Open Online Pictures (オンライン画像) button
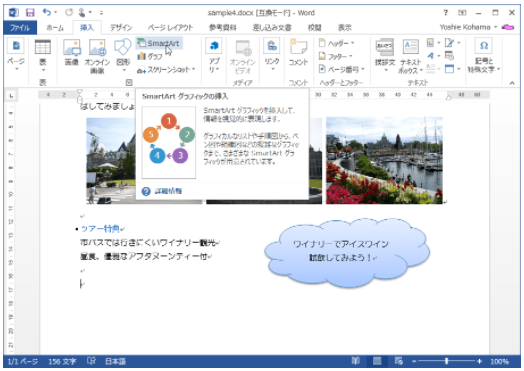The height and width of the screenshot is (371, 524). pyautogui.click(x=97, y=56)
